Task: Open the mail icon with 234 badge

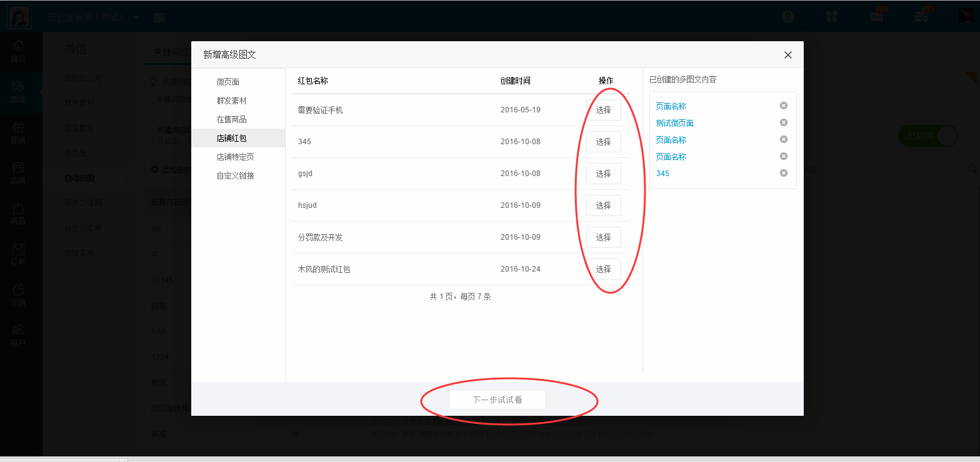Action: [x=877, y=16]
